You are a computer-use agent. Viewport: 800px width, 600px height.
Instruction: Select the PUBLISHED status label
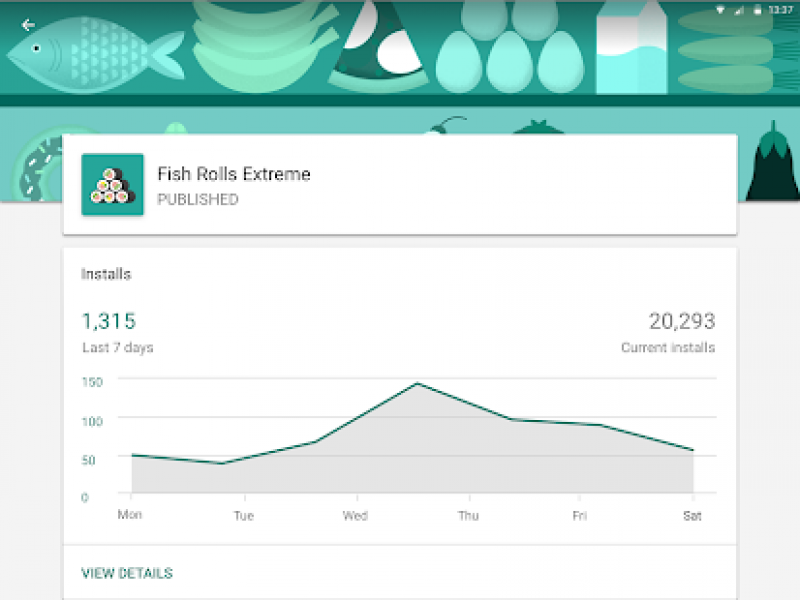197,199
